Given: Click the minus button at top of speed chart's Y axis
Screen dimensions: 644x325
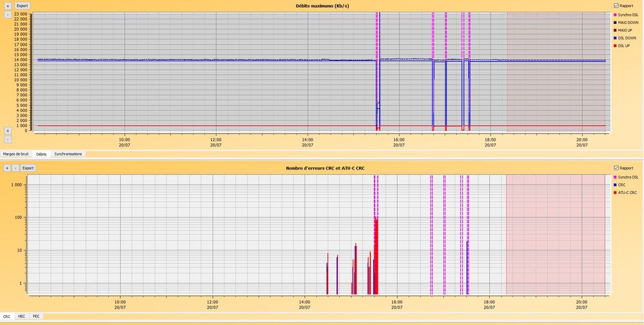Looking at the screenshot, I should pos(7,14).
